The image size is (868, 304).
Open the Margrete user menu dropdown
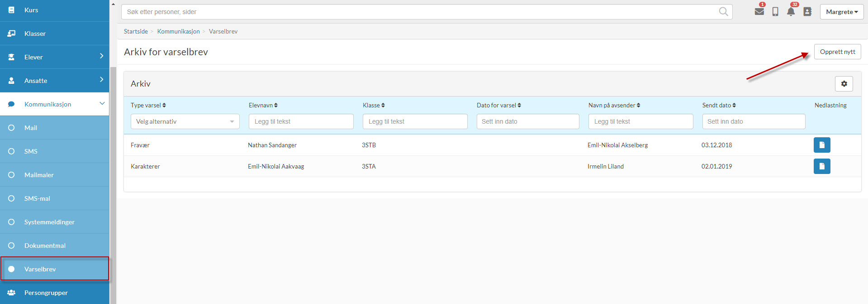842,12
